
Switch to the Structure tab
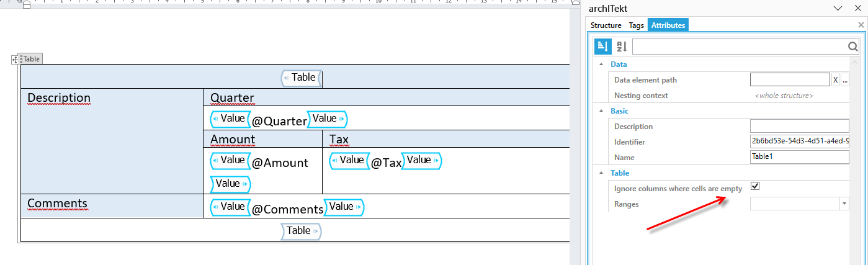point(606,25)
